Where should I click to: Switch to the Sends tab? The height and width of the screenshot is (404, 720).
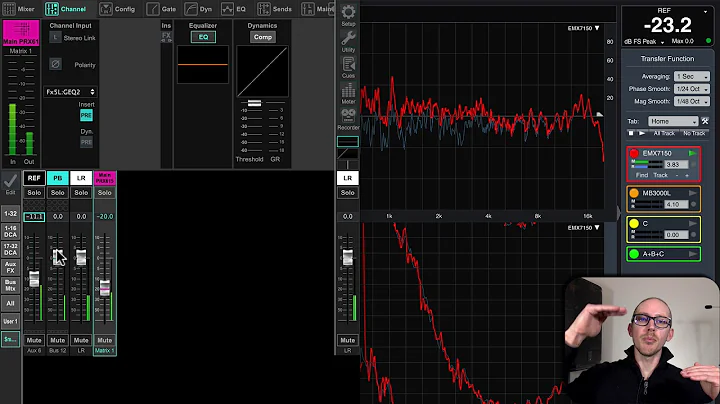click(x=275, y=9)
